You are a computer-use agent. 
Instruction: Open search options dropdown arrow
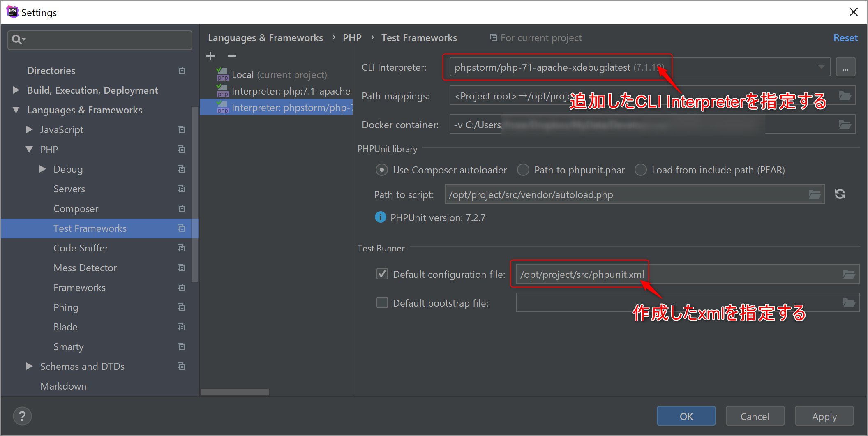(x=24, y=39)
